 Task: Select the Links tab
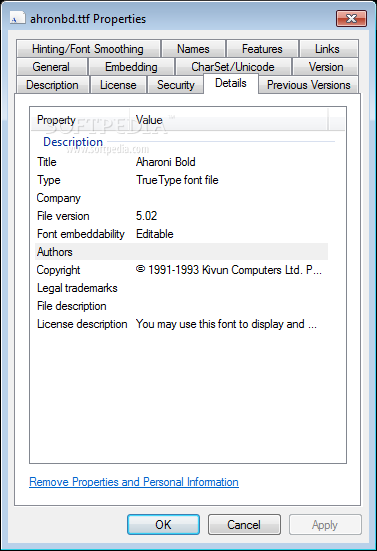click(x=328, y=48)
